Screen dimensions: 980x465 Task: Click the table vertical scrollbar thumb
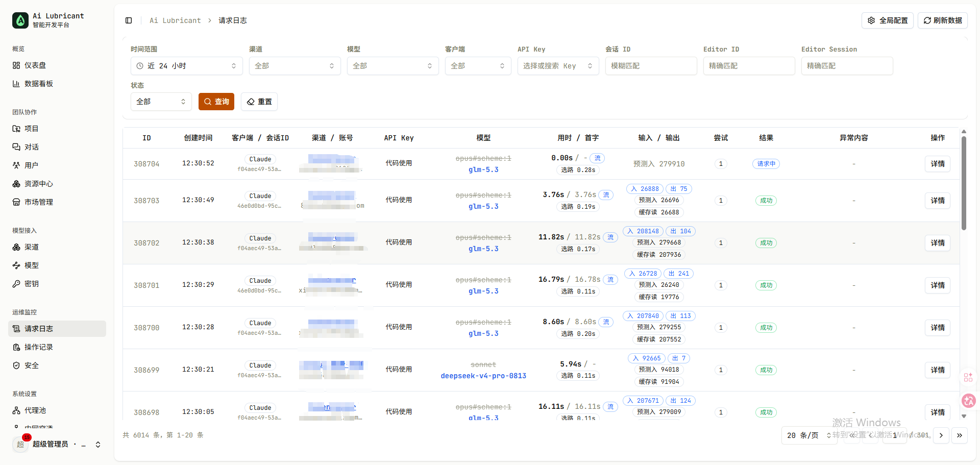coord(964,183)
